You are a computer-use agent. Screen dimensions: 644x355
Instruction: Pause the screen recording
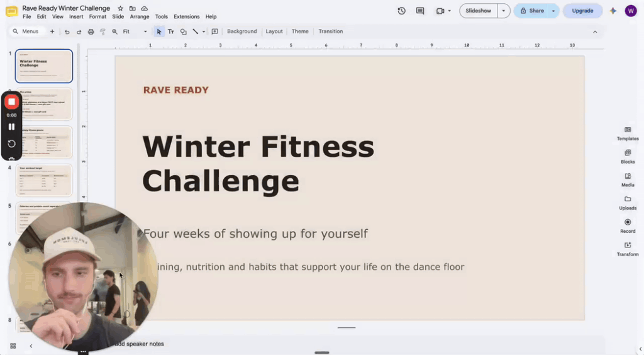point(11,127)
